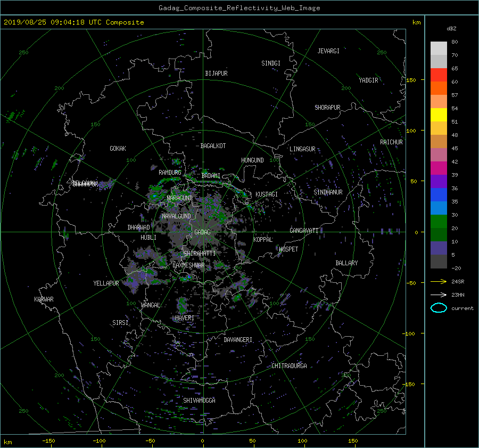Select the HAVERI city label
The image size is (479, 448).
pos(185,319)
